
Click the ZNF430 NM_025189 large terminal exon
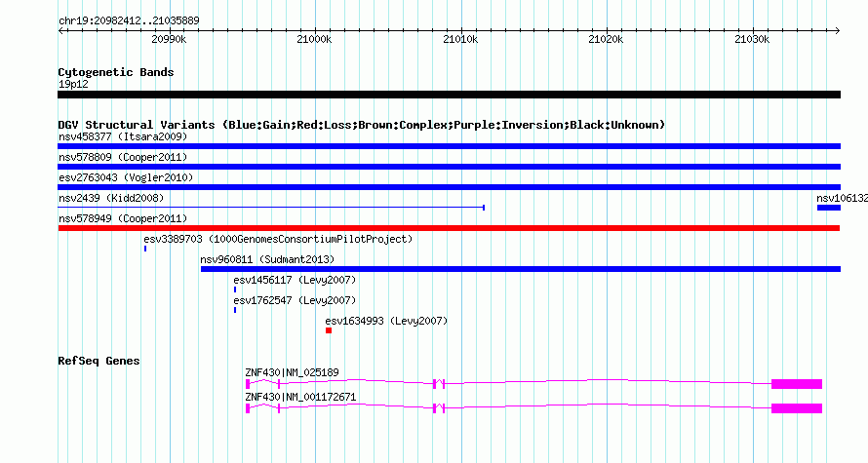tap(797, 384)
